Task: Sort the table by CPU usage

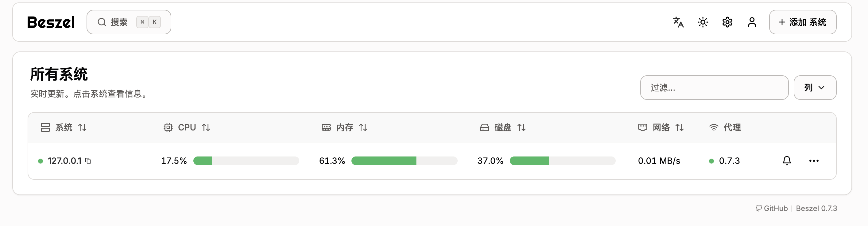Action: point(187,127)
